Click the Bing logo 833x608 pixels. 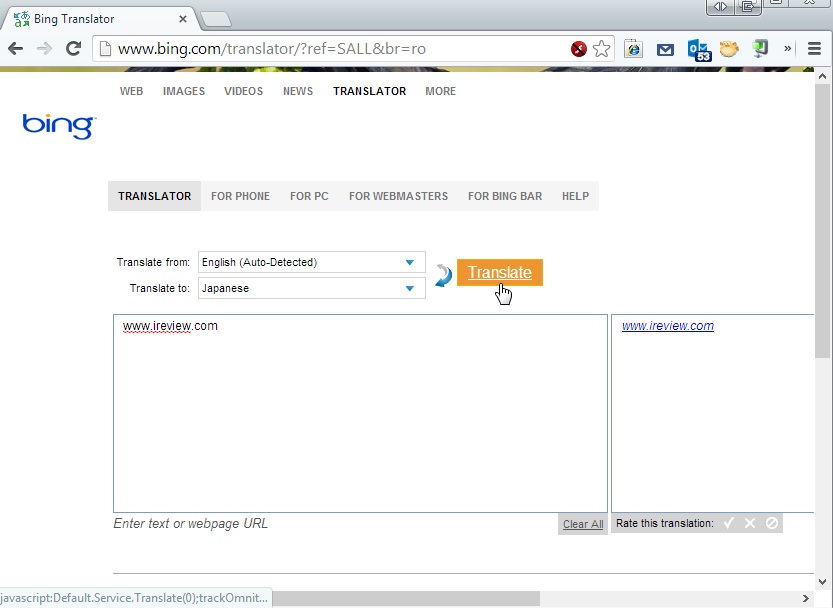tap(59, 126)
